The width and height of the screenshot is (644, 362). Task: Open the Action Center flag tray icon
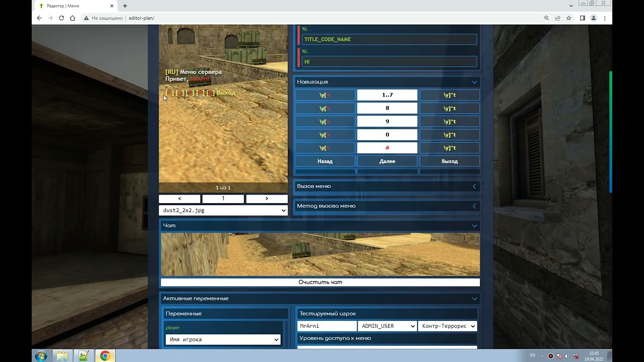click(x=559, y=356)
